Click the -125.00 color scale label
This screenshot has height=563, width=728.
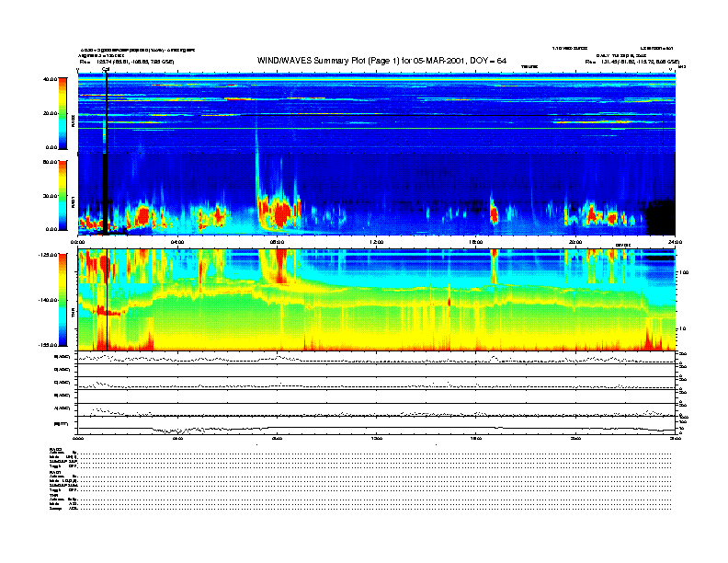tap(48, 255)
